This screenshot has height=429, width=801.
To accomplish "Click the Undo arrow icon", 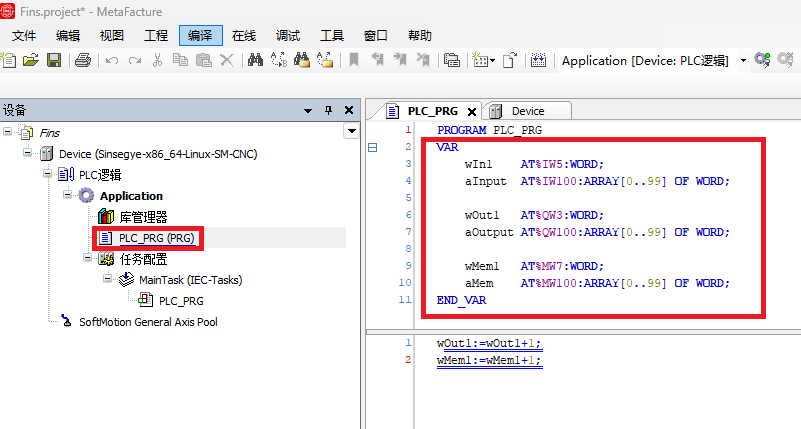I will (x=110, y=61).
